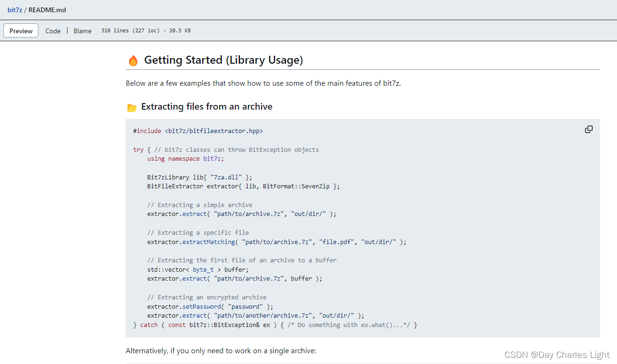The width and height of the screenshot is (617, 364).
Task: Click comment '// Extracting a specific file'
Action: [x=198, y=233]
